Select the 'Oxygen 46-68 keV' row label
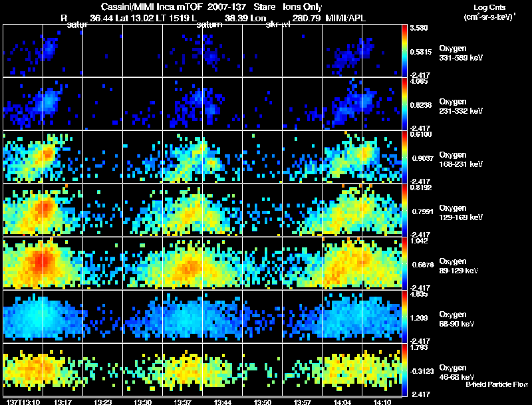This screenshot has width=532, height=405. [457, 372]
